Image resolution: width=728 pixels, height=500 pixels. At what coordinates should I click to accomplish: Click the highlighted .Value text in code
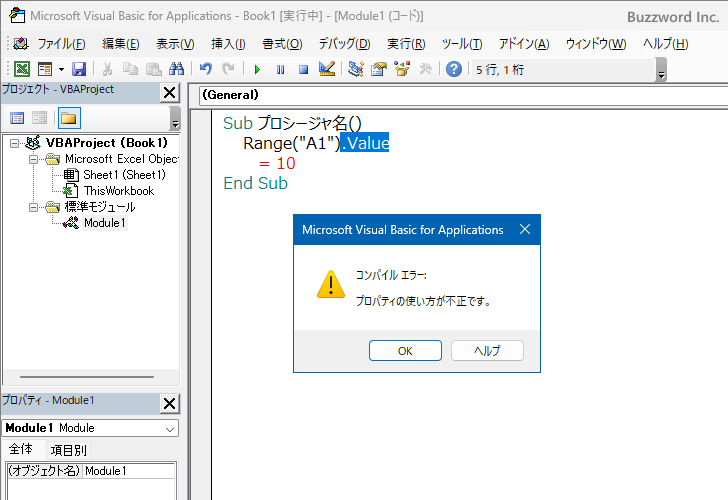point(365,143)
